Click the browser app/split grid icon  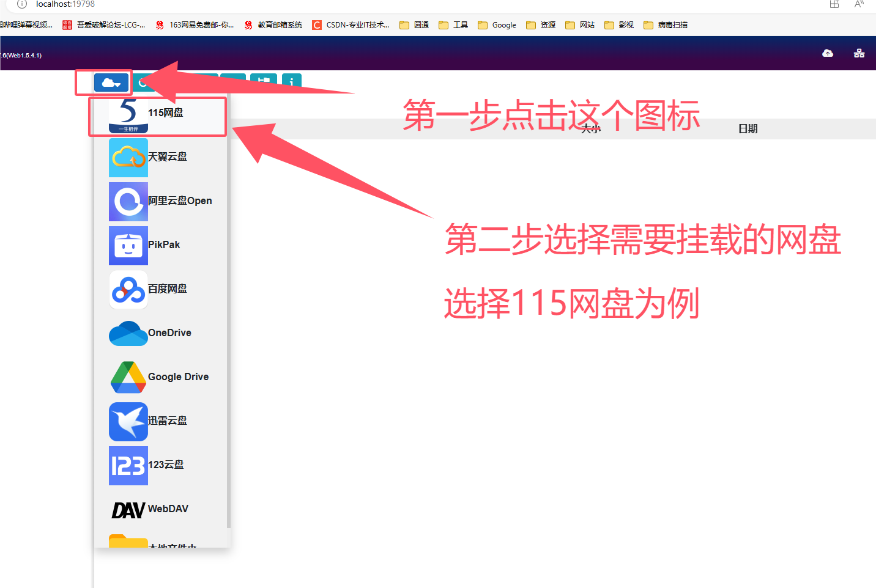tap(834, 4)
